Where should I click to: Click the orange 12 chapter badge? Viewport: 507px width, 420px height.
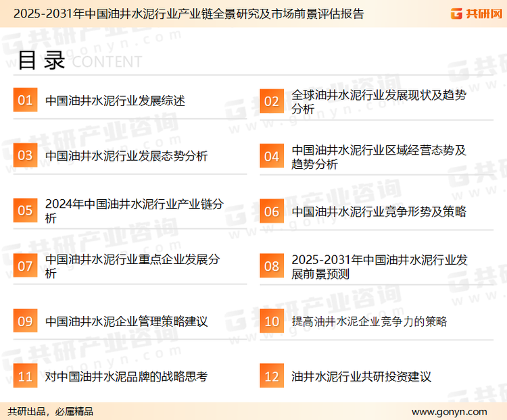tap(272, 376)
